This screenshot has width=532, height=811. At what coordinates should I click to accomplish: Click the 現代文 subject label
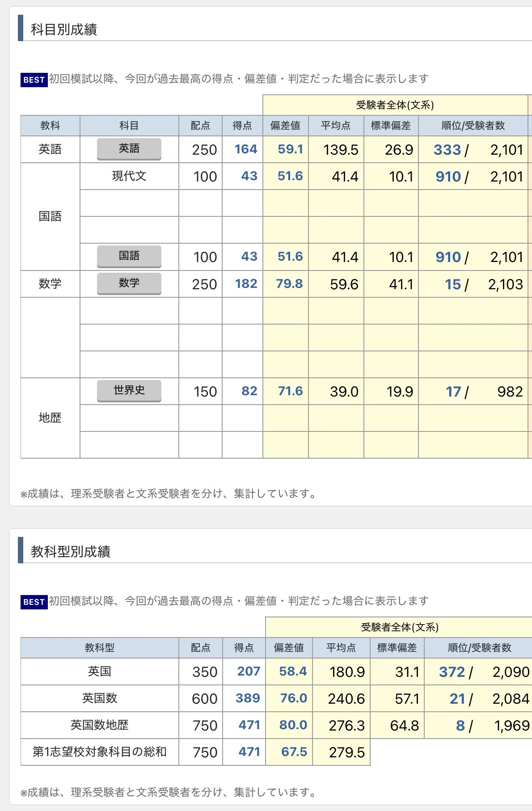tap(129, 176)
